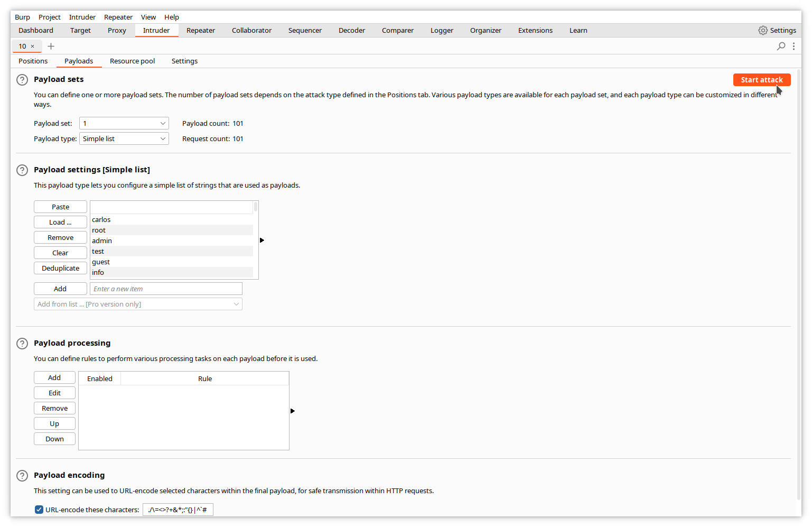Open the Repeater main tab
812x527 pixels.
201,31
